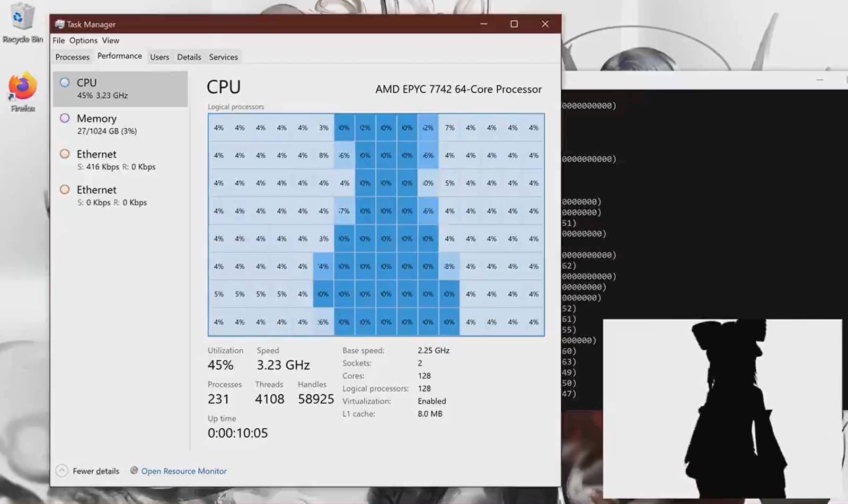Screen dimensions: 848x504
Task: Open the Services tab
Action: (223, 57)
